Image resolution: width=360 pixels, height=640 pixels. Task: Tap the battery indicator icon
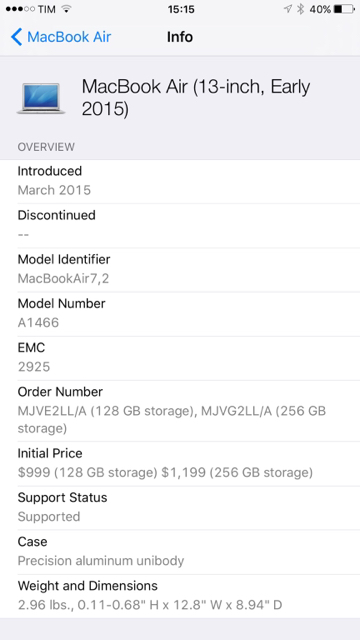coord(344,9)
